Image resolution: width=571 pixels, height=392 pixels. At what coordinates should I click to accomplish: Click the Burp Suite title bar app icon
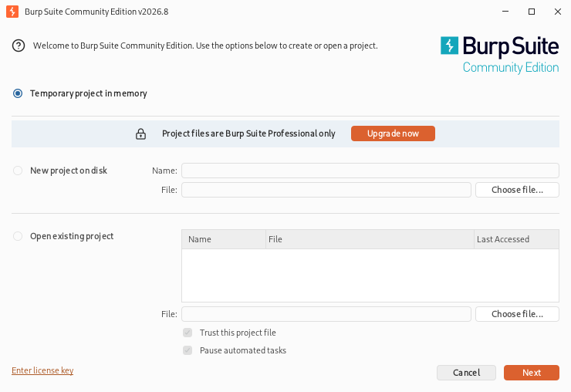(12, 12)
